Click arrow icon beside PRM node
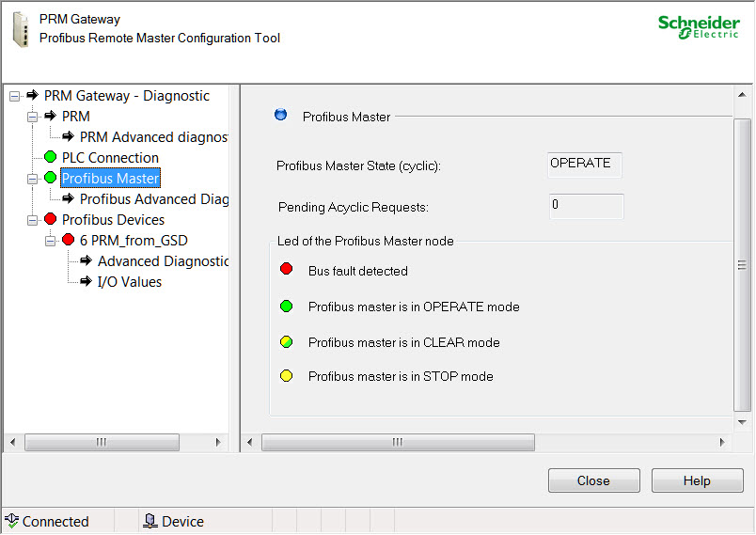 (x=50, y=116)
